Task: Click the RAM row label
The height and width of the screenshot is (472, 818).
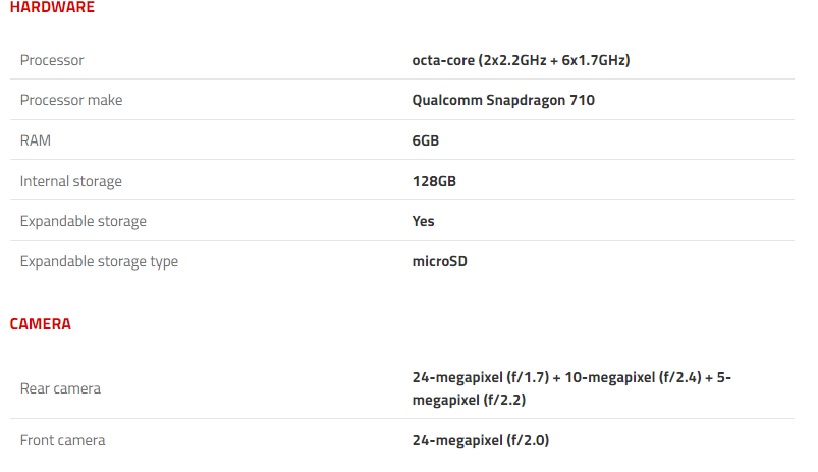Action: (x=35, y=141)
